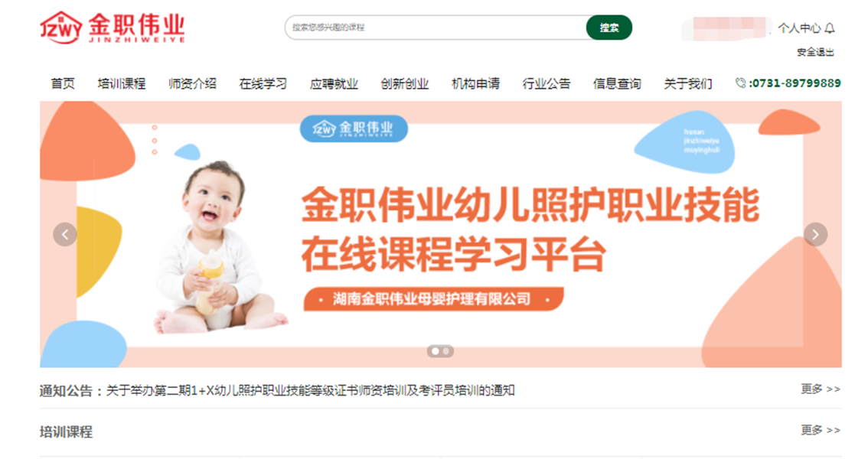Click 安全退出 to log out

click(x=815, y=52)
